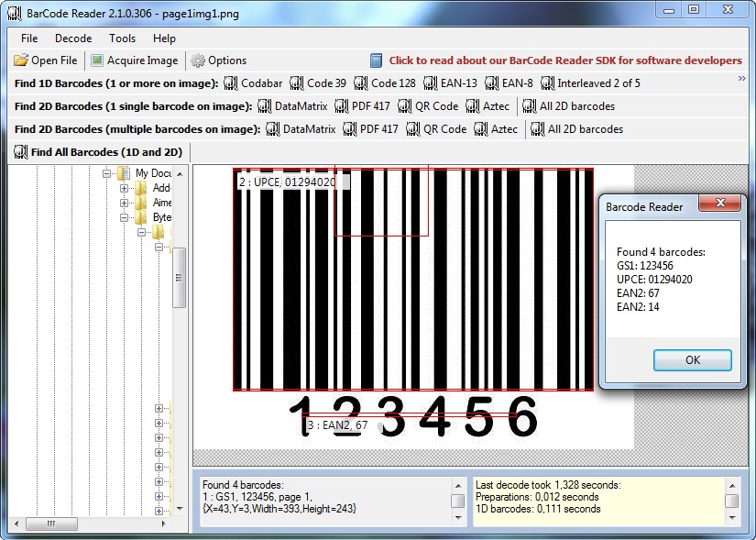Click 'Found 4 barcodes:' in results log
This screenshot has height=540, width=756.
[243, 484]
